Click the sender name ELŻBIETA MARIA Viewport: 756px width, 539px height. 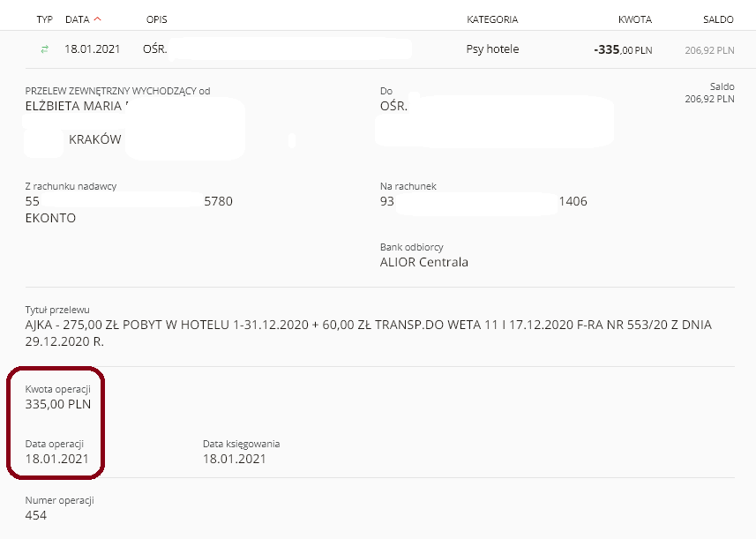74,106
